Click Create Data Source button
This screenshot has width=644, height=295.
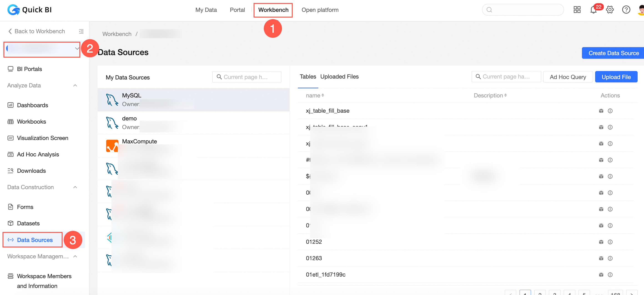(613, 53)
